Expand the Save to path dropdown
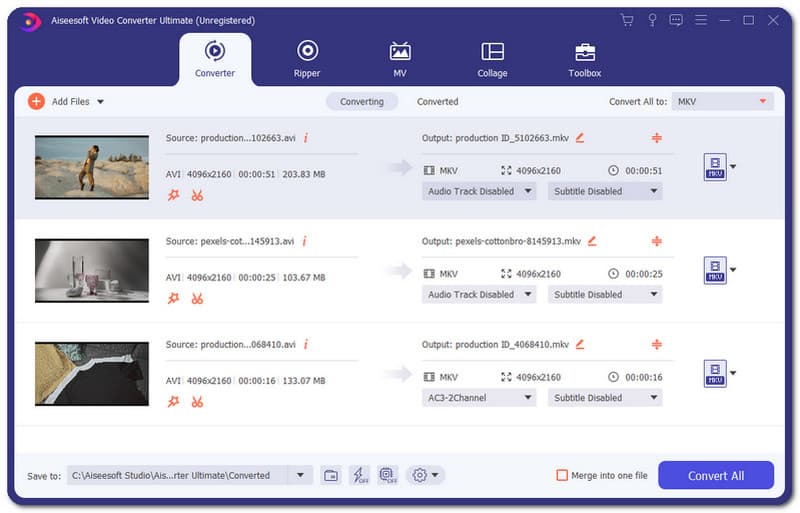This screenshot has width=800, height=513. (x=300, y=475)
